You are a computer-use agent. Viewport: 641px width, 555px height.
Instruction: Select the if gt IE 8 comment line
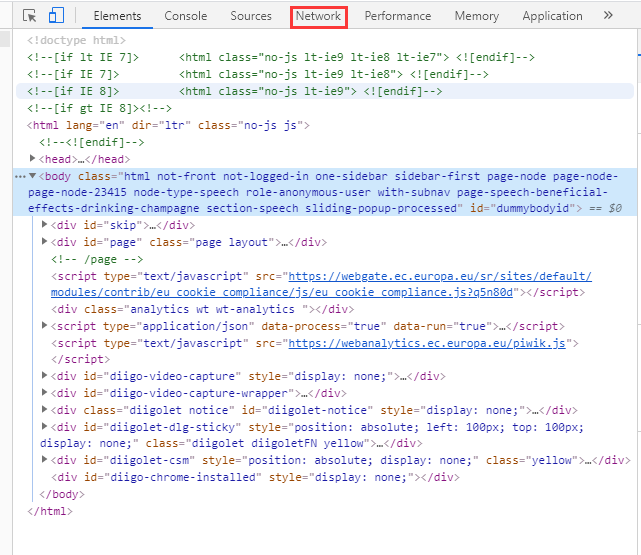tap(99, 108)
